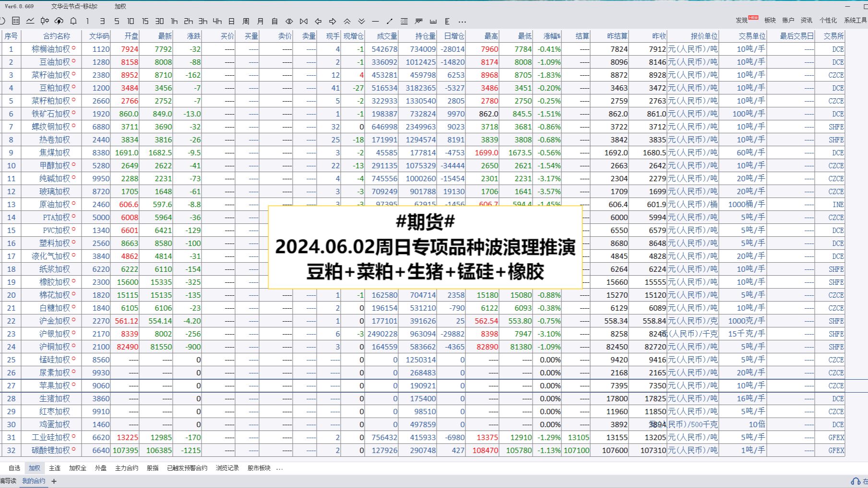868x488 pixels.
Task: Switch to the 主力合约 tab
Action: [127, 468]
